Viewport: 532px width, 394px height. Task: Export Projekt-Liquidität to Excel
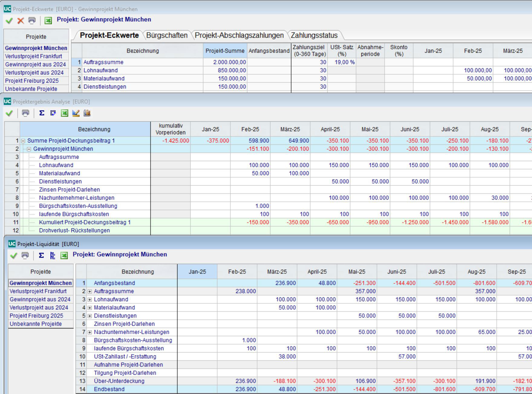coord(64,256)
